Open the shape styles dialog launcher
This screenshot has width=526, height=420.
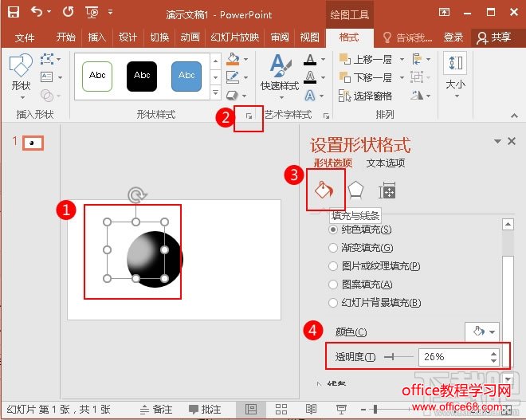[249, 116]
